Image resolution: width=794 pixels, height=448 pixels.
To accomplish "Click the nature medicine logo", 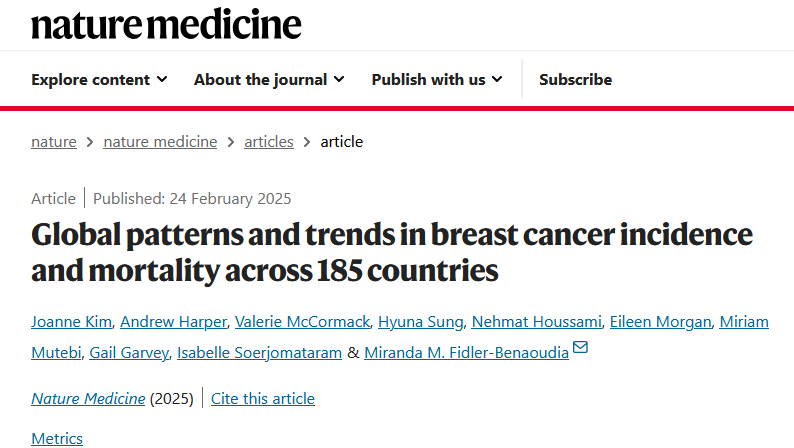I will (166, 24).
